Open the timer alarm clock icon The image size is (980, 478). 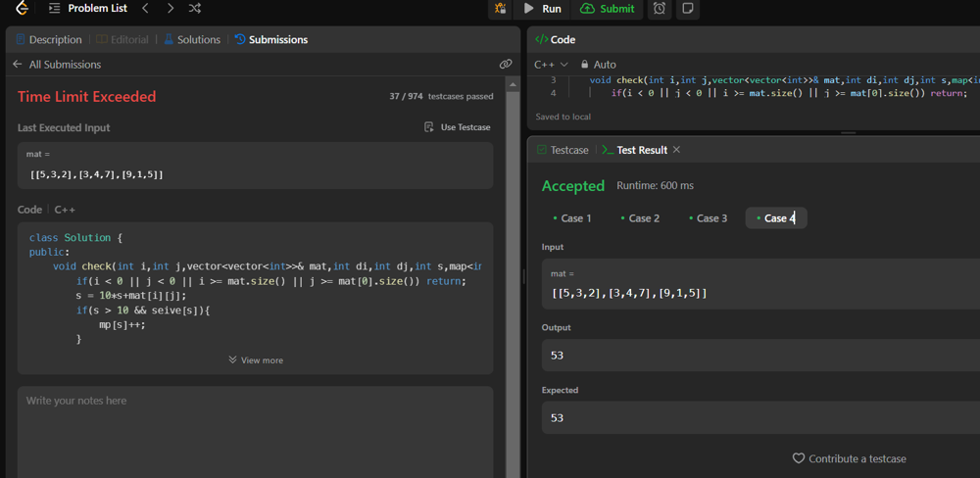660,9
